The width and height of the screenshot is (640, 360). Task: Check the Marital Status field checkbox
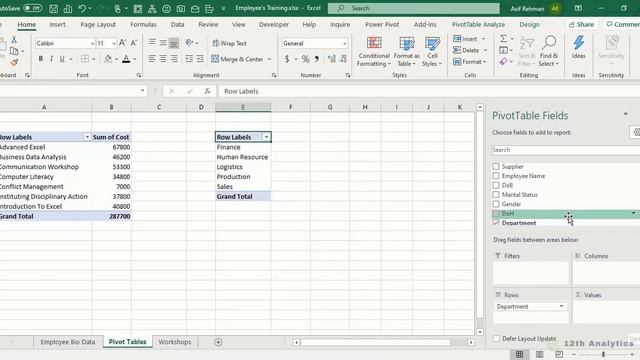[496, 195]
